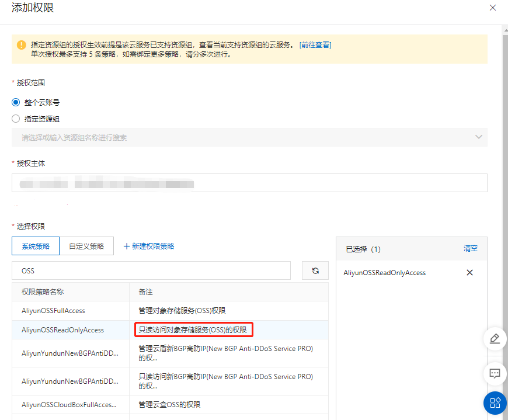The width and height of the screenshot is (508, 420).
Task: Switch to 系统策略 tab
Action: (36, 246)
